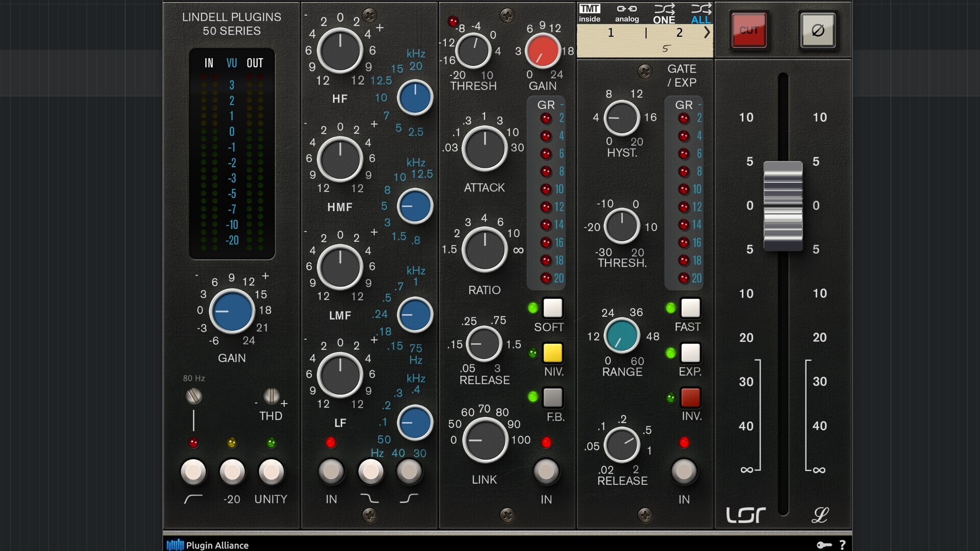Toggle the EQ IN button
This screenshot has width=980, height=551.
331,472
